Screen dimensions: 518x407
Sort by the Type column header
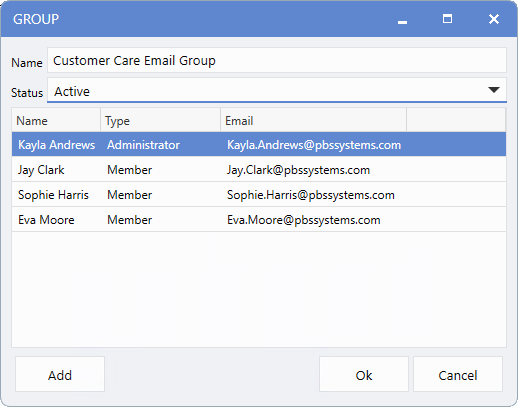[x=160, y=120]
